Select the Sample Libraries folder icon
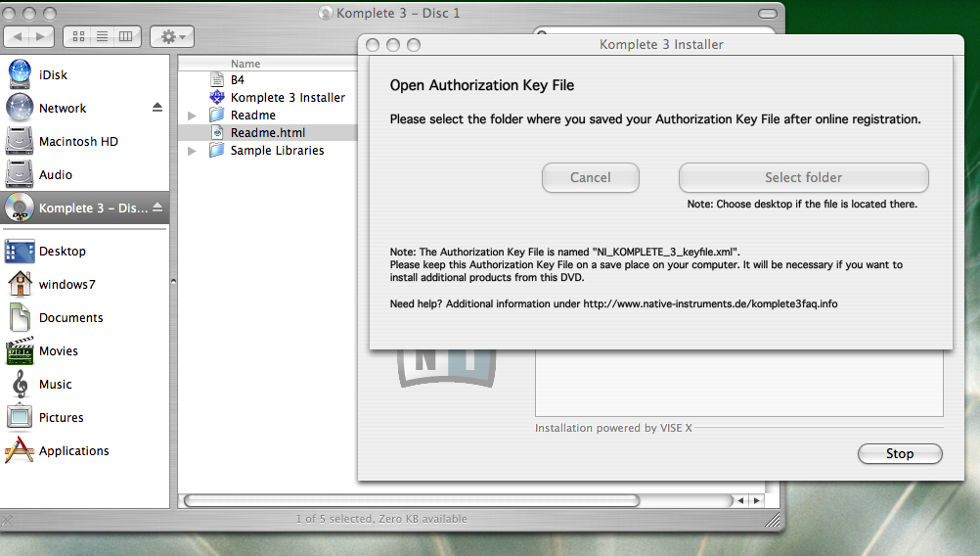The image size is (980, 556). (217, 150)
